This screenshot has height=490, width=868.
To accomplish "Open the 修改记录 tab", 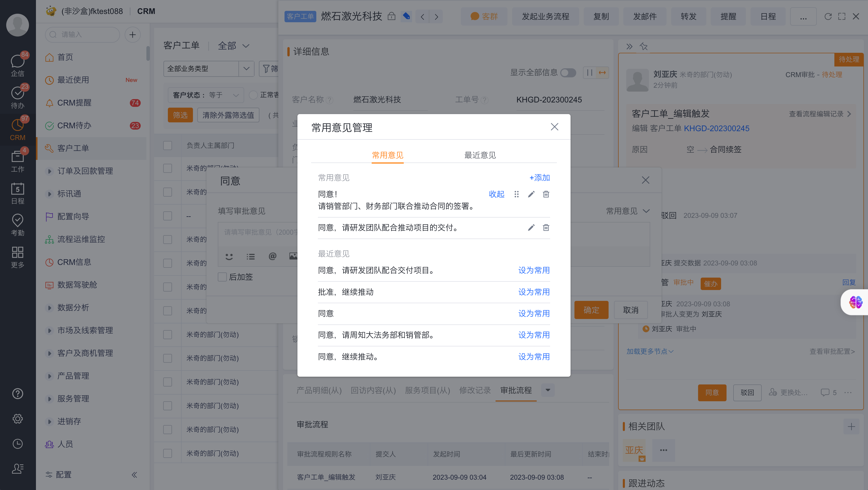I will coord(475,390).
